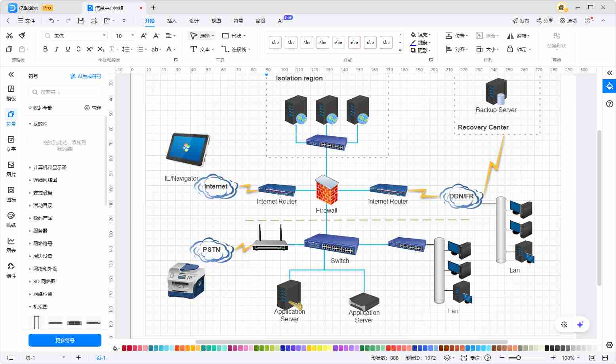The image size is (616, 364).
Task: Expand the 网络符号 symbol category
Action: pyautogui.click(x=42, y=243)
